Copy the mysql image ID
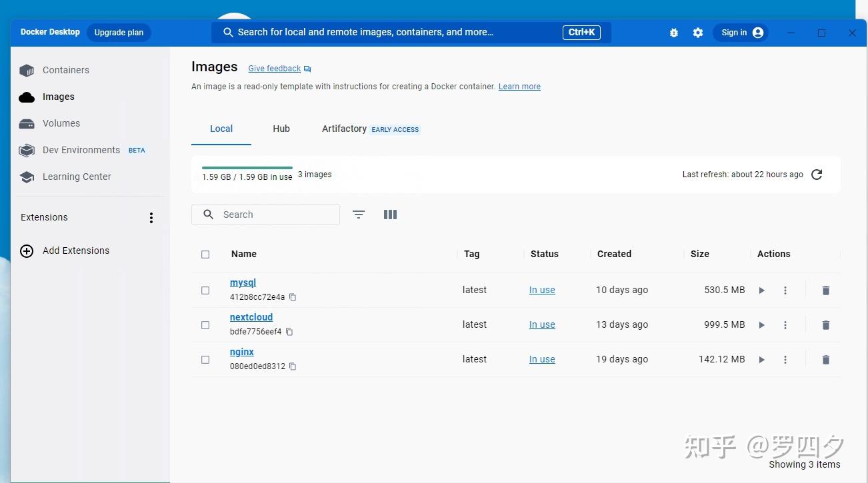 click(x=293, y=297)
